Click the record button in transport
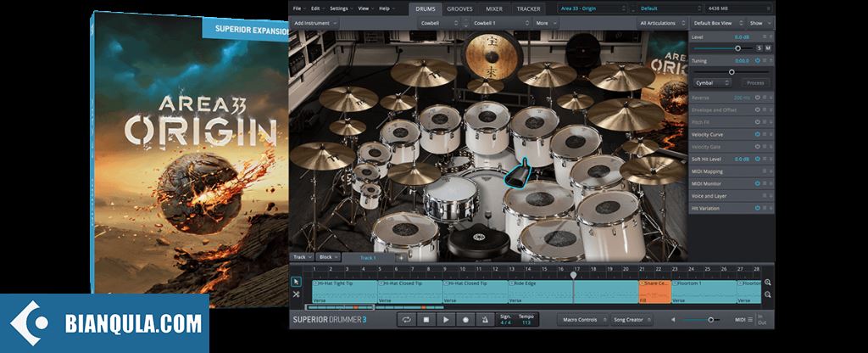This screenshot has width=868, height=353. click(465, 320)
